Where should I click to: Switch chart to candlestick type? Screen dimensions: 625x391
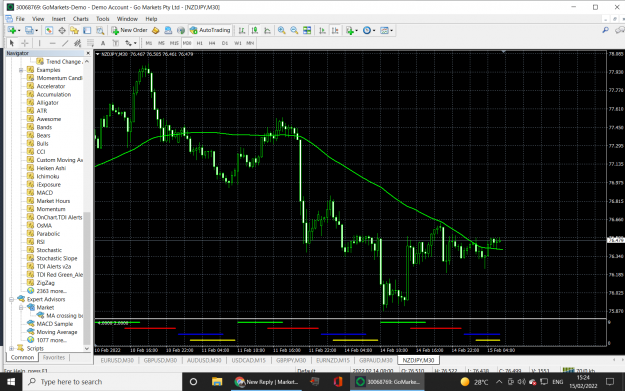(255, 30)
